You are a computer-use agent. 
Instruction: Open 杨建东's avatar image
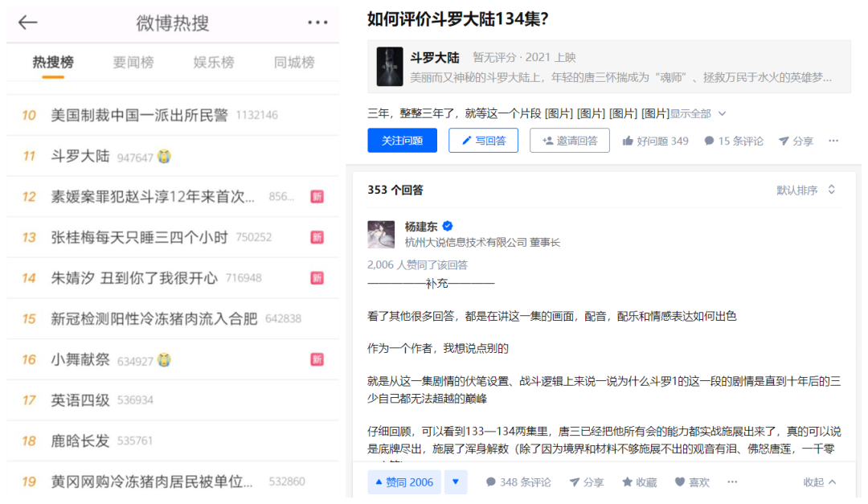pos(381,234)
